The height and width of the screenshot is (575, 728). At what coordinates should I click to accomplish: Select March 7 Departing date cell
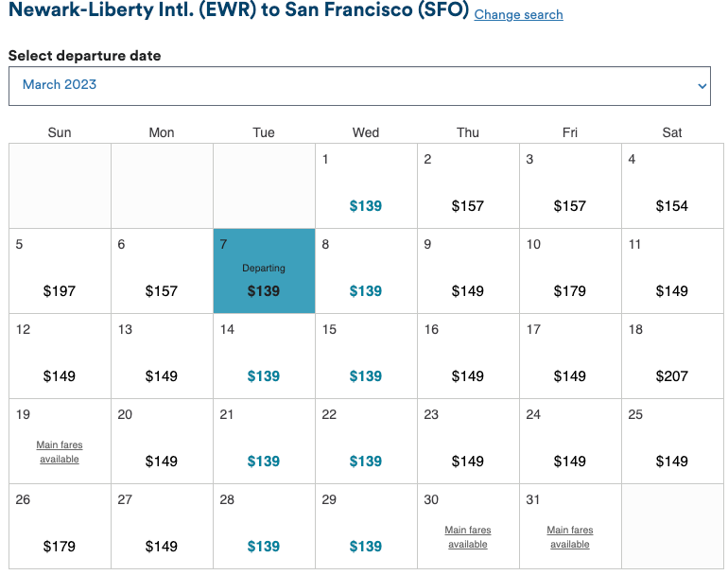point(264,270)
